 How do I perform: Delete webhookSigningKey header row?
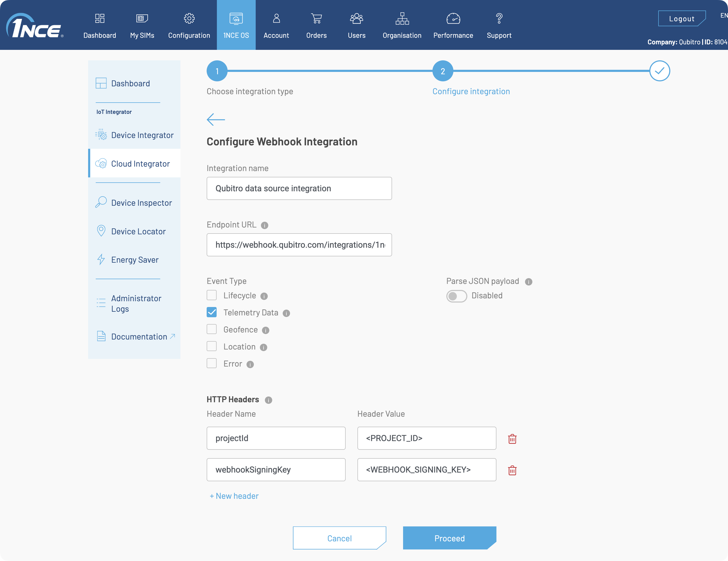pyautogui.click(x=512, y=470)
